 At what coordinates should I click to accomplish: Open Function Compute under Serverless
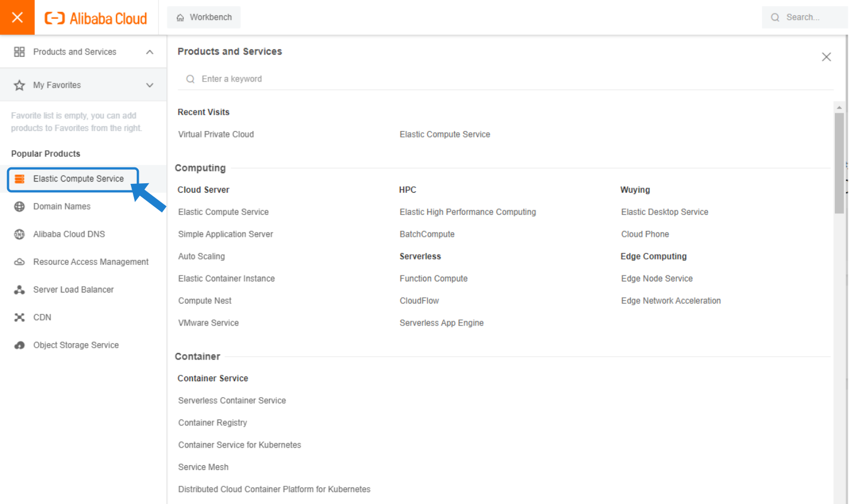click(433, 278)
